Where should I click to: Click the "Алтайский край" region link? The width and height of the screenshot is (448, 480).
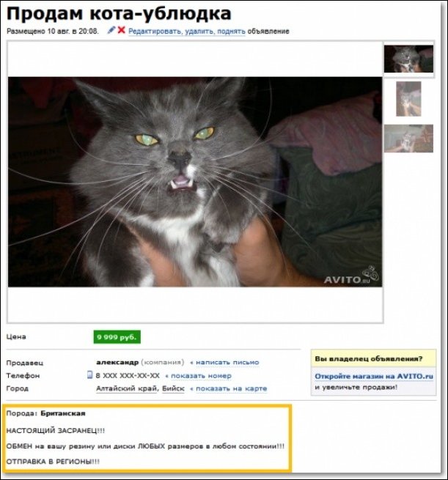tap(126, 388)
